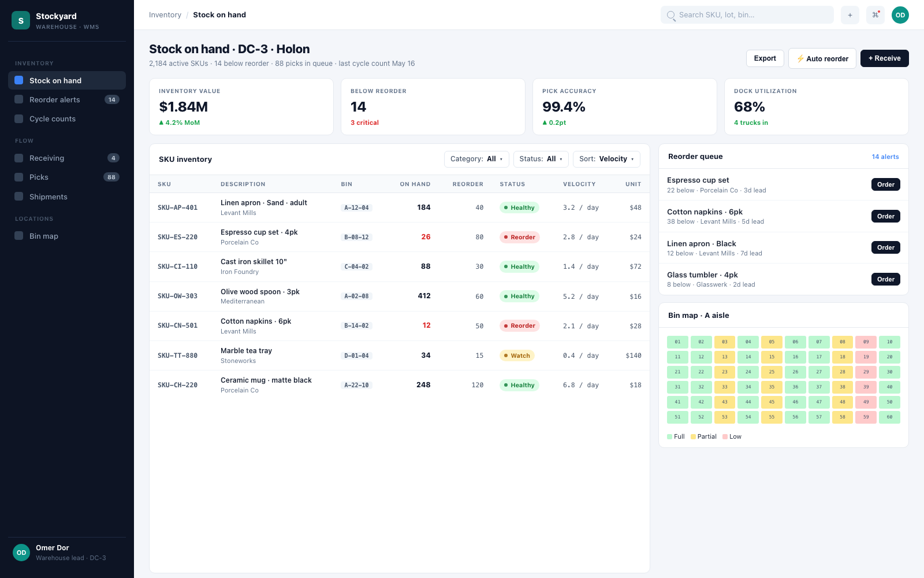Order the Espresso cup set from reorder queue
Image resolution: width=924 pixels, height=578 pixels.
tap(886, 184)
